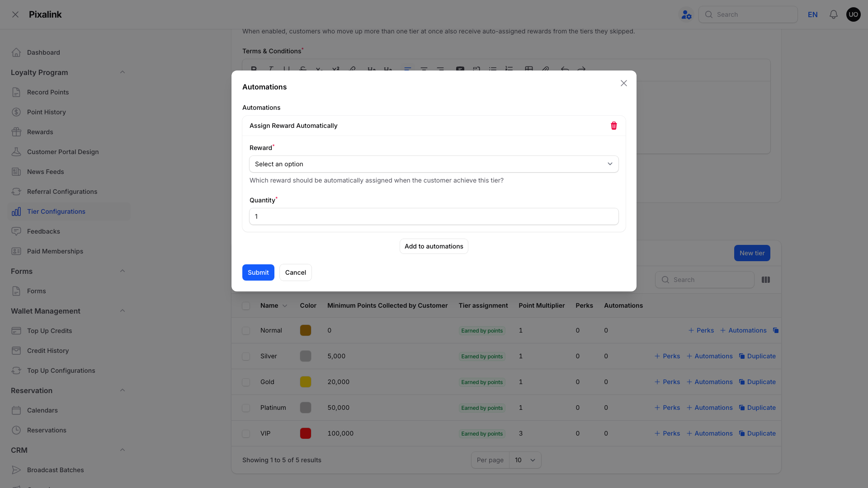Close the Automations dialog
This screenshot has height=488, width=868.
click(x=624, y=83)
